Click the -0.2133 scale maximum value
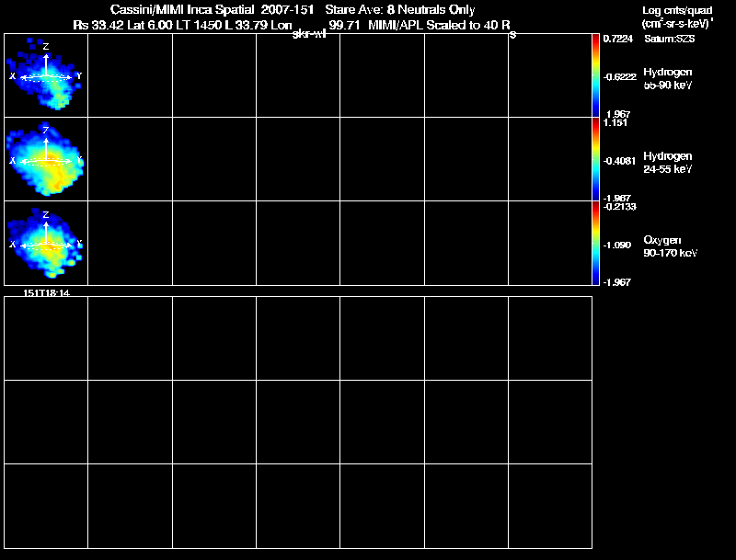 tap(619, 207)
